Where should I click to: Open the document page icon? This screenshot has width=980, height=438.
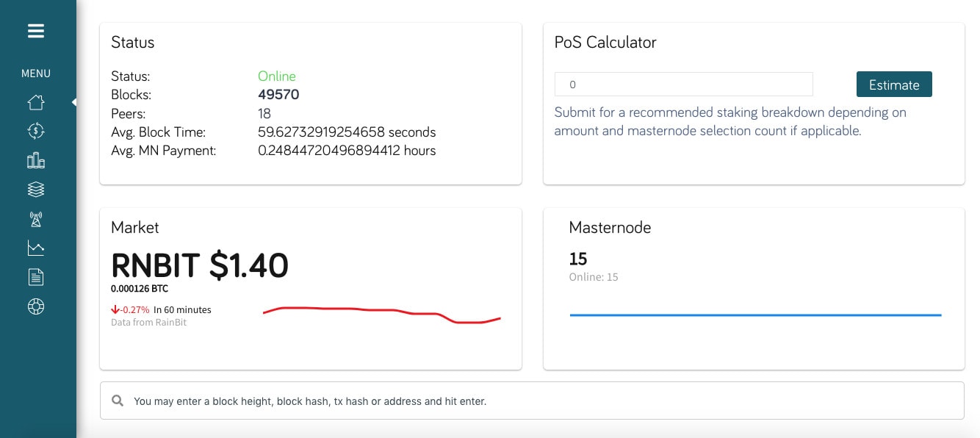click(x=36, y=277)
